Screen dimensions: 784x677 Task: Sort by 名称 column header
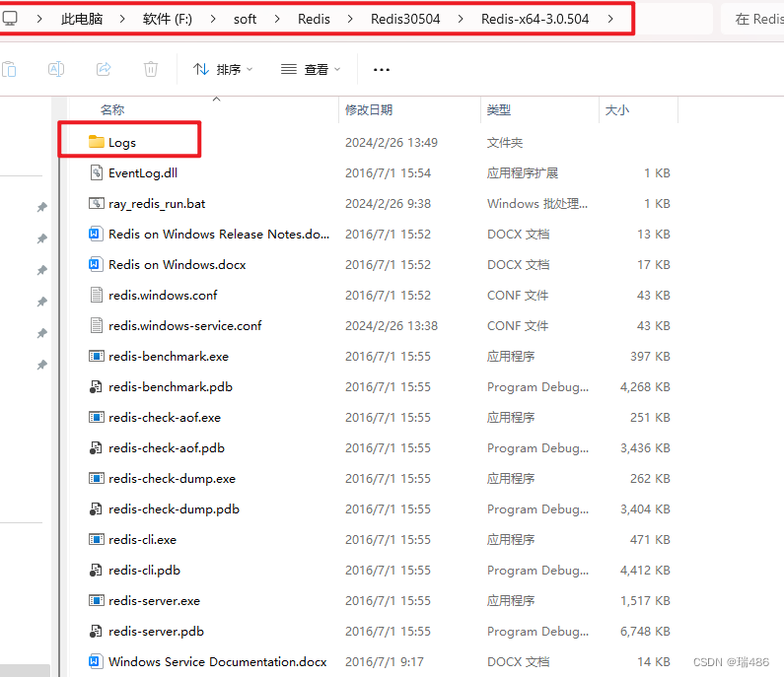coord(112,110)
